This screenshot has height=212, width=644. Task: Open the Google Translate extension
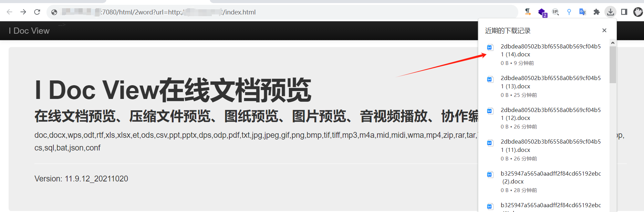[x=583, y=12]
